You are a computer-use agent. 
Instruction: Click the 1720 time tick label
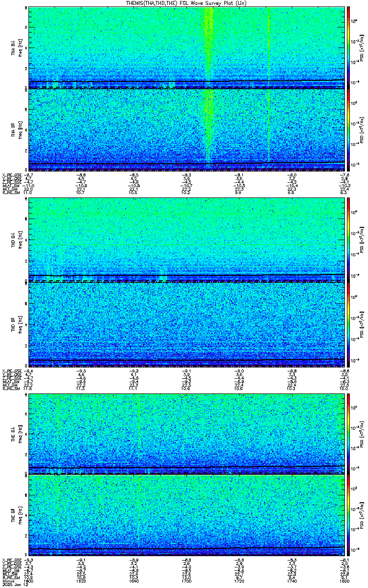click(x=239, y=581)
